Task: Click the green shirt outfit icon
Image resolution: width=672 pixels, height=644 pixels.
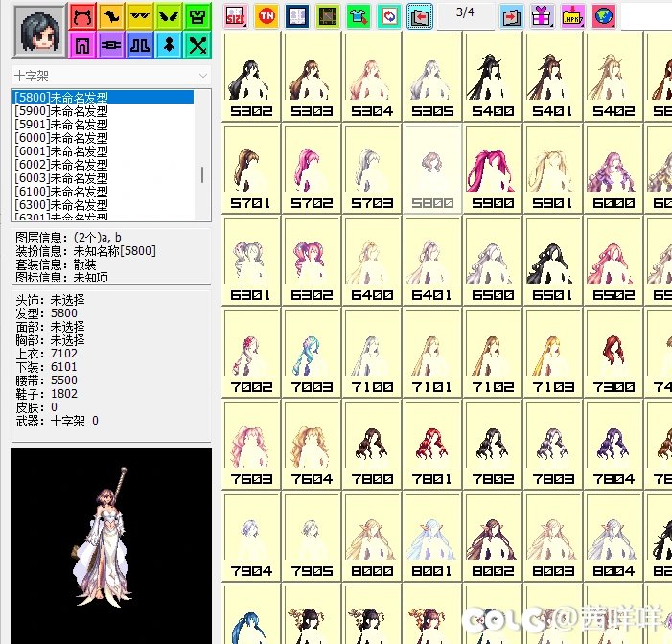Action: tap(358, 16)
